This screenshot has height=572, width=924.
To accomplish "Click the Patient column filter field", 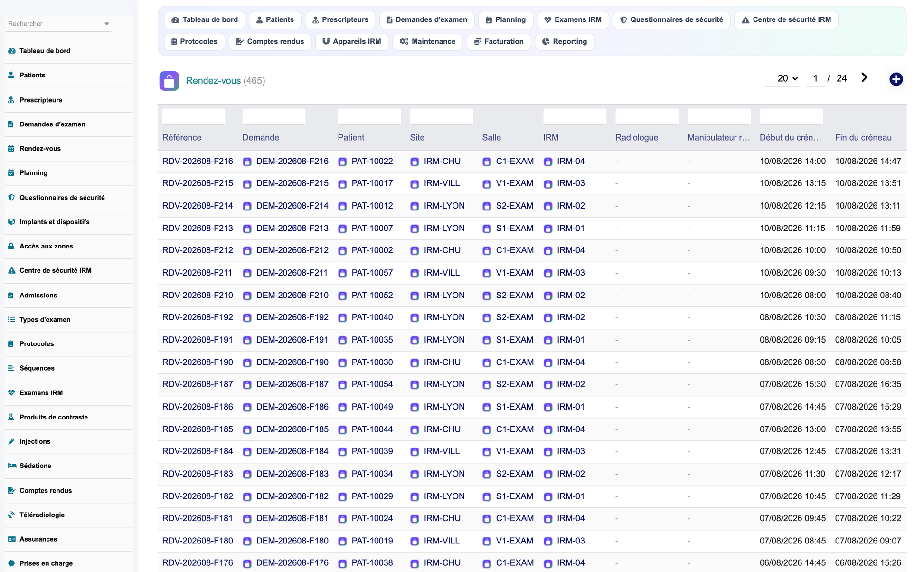I will coord(369,116).
